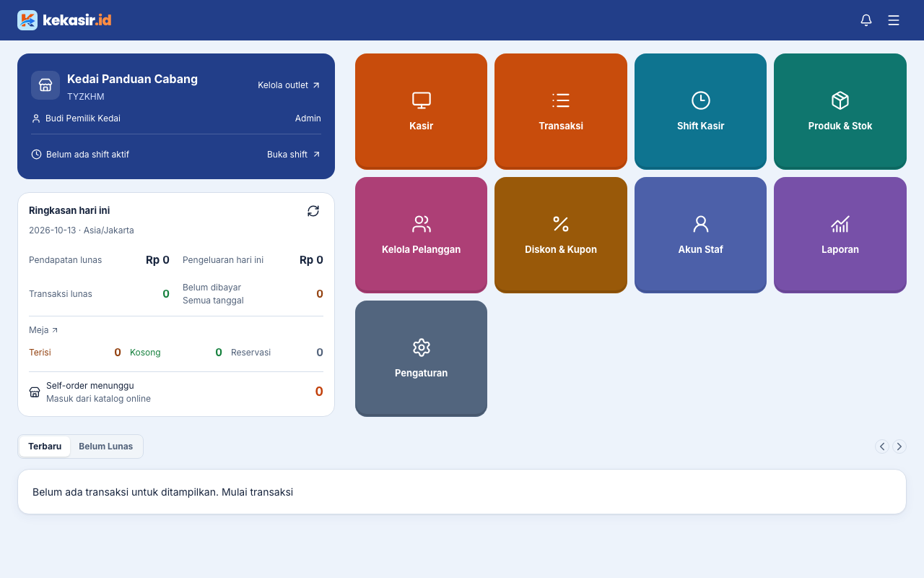Click the Mulai transaksi link
This screenshot has height=578, width=924.
coord(258,492)
